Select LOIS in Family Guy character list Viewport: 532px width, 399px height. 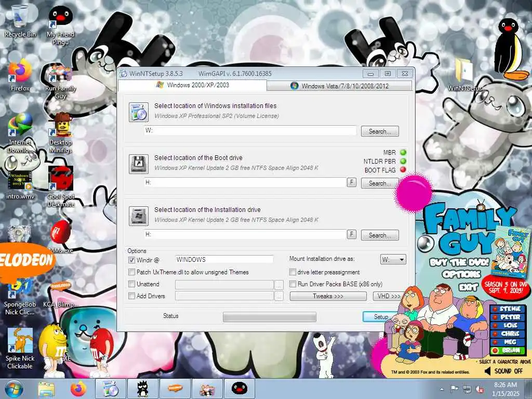[508, 325]
